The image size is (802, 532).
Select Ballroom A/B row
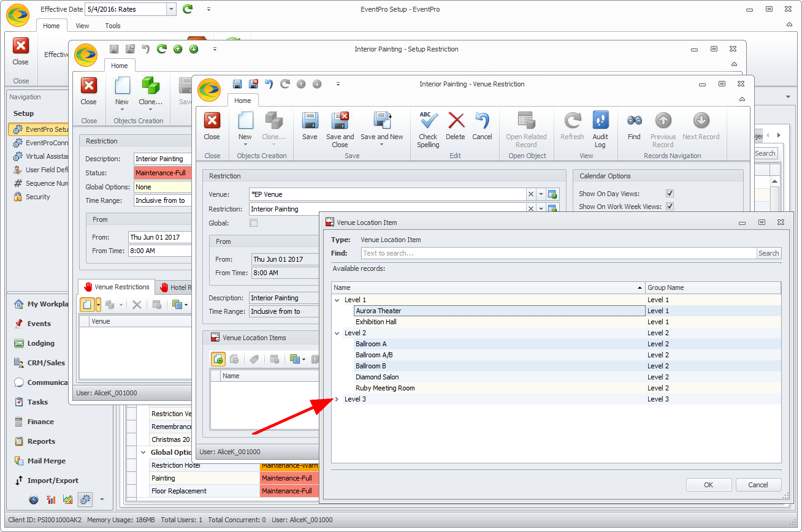click(x=556, y=355)
